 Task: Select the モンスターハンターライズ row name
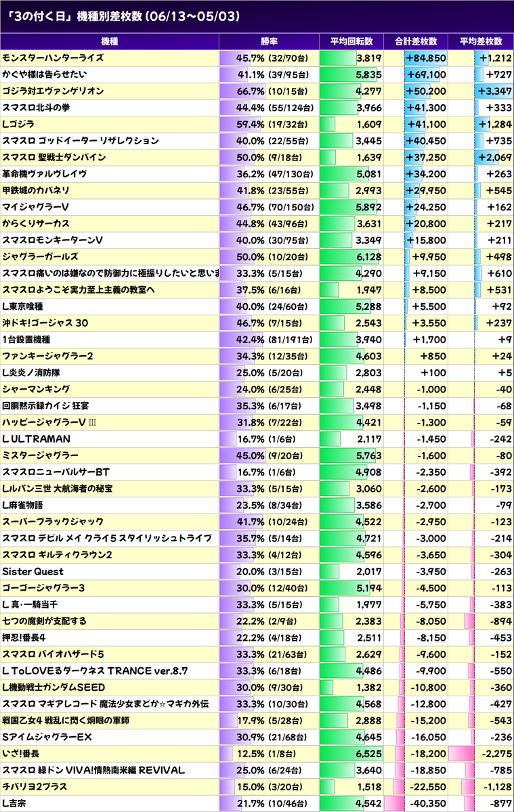(x=53, y=58)
